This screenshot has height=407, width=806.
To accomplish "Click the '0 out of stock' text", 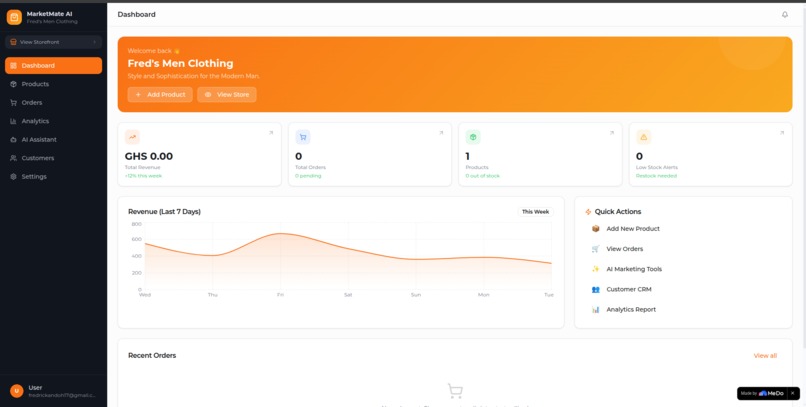I will pyautogui.click(x=483, y=176).
